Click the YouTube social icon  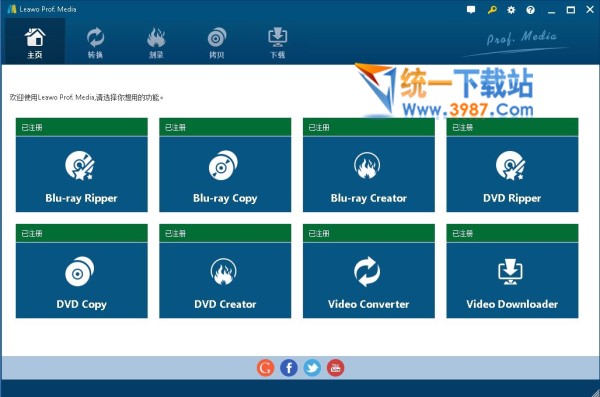point(336,368)
